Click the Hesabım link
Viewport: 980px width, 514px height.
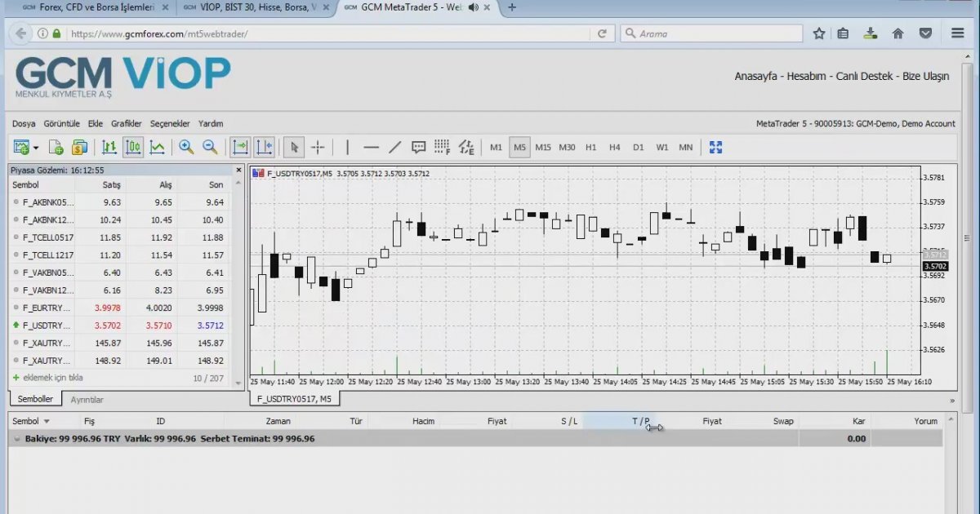coord(807,76)
